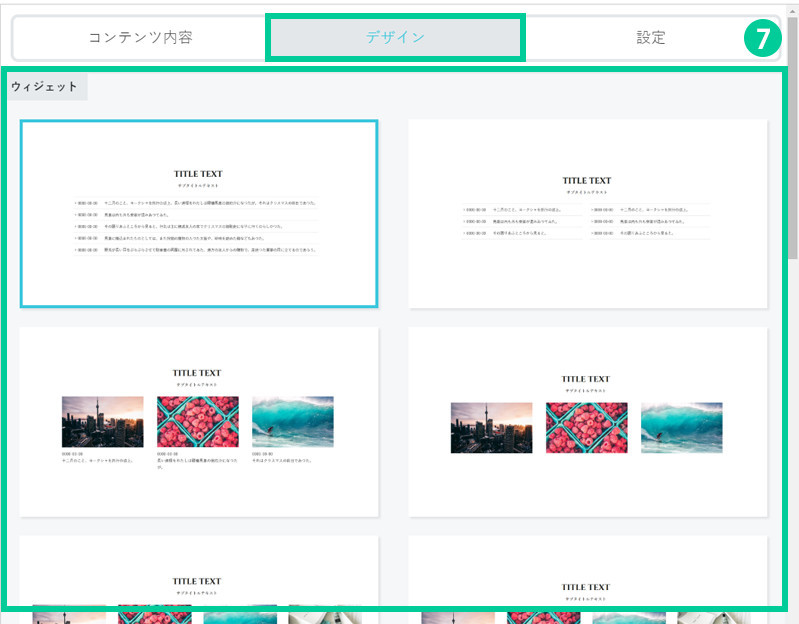Open the デザイン tab
Viewport: 799px width, 624px height.
coord(394,38)
